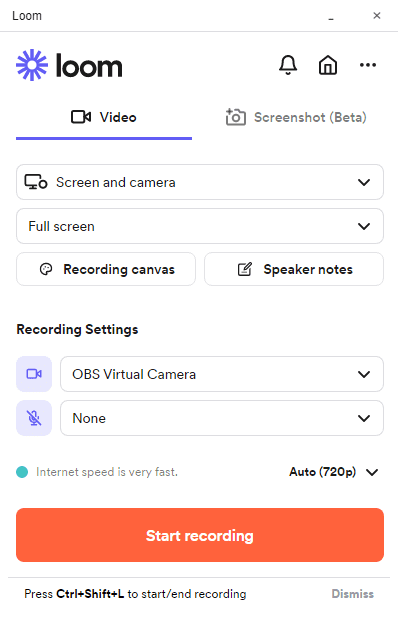Click "Internet speed is very fast." text

[x=107, y=472]
